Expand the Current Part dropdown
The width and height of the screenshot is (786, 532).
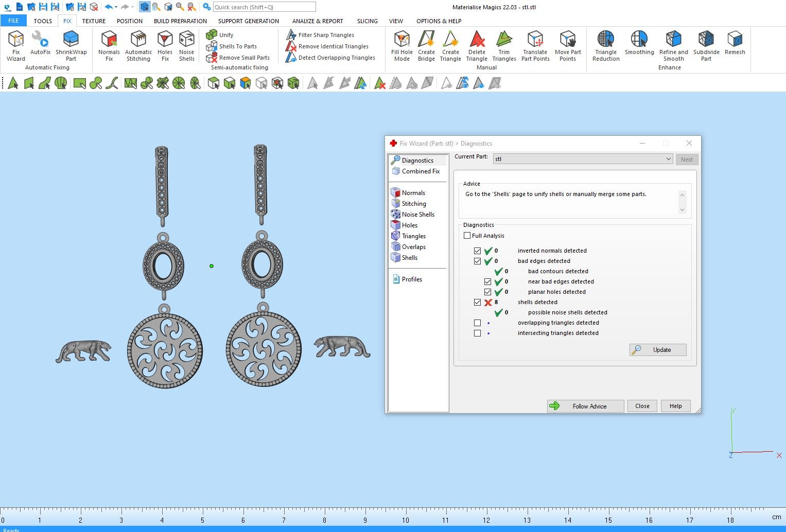pyautogui.click(x=668, y=159)
